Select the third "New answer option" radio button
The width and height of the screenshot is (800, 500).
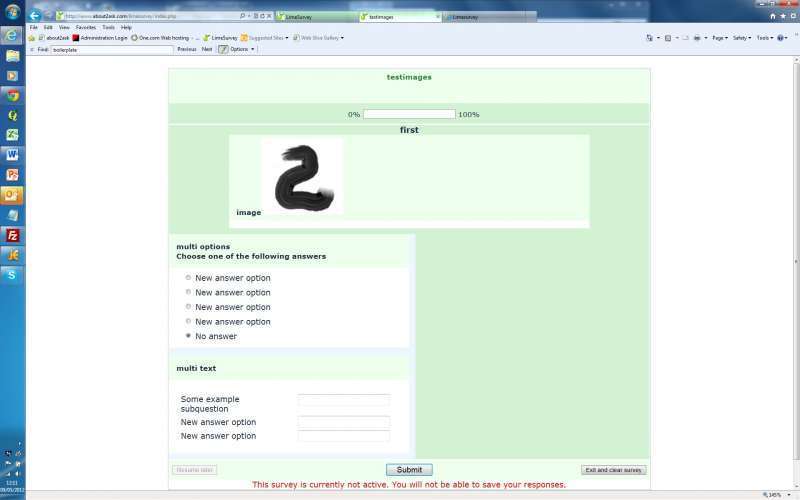tap(188, 307)
